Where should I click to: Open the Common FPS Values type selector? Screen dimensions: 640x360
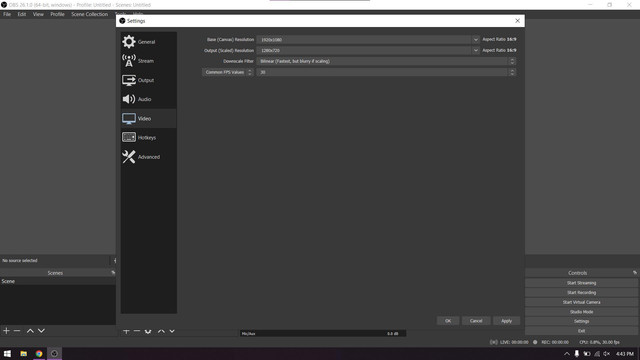click(227, 72)
